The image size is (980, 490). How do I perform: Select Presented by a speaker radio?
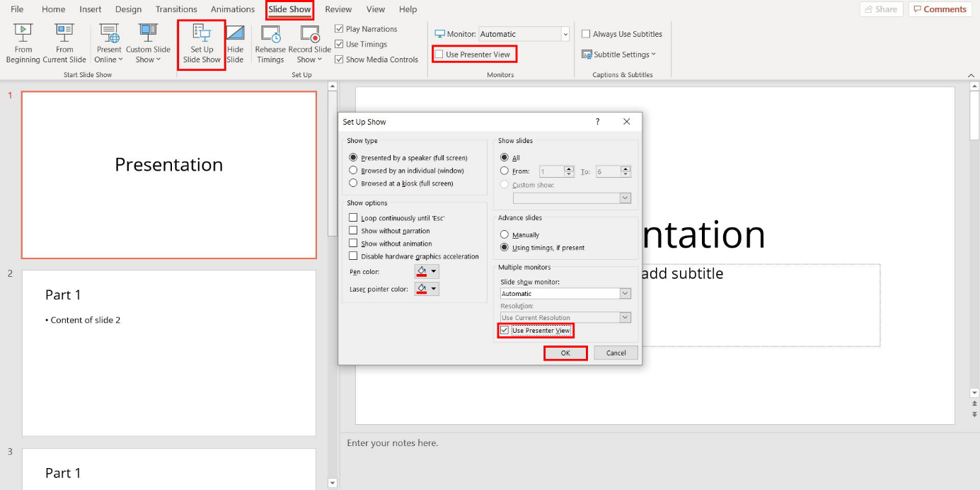(x=353, y=158)
